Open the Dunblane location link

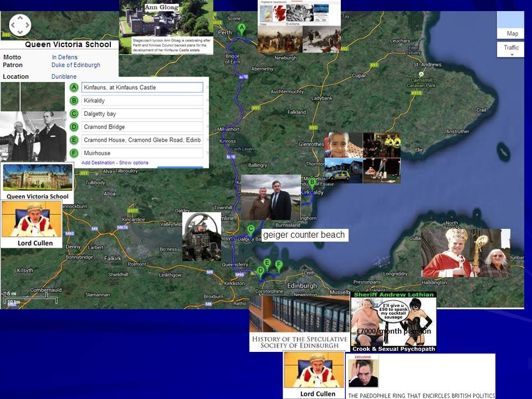tap(64, 76)
